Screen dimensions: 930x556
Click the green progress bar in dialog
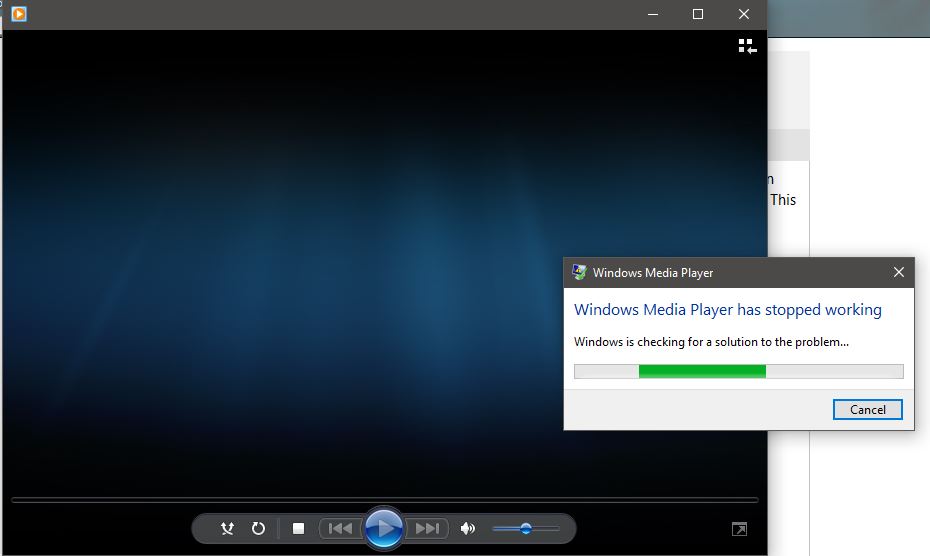coord(738,371)
